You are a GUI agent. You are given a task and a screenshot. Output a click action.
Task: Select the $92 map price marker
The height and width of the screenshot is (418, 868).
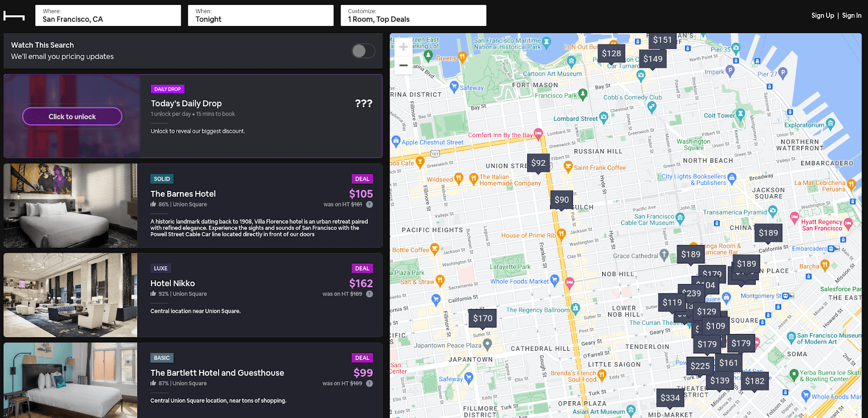(538, 163)
